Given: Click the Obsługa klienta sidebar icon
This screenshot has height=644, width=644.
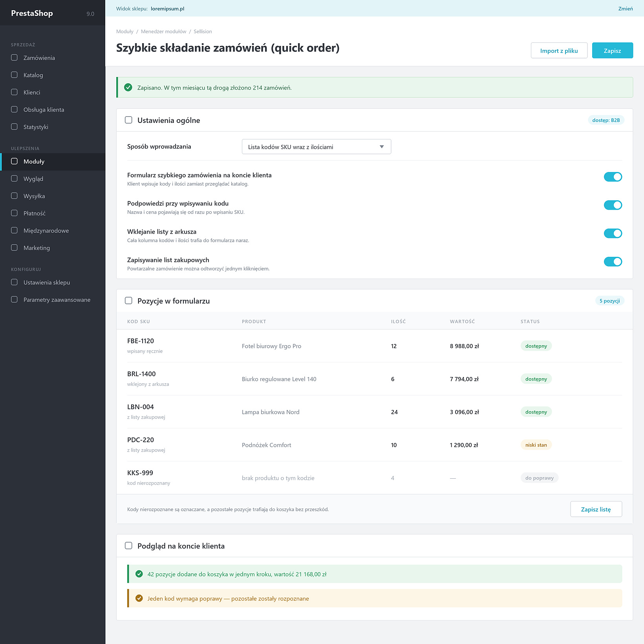Looking at the screenshot, I should [x=14, y=110].
